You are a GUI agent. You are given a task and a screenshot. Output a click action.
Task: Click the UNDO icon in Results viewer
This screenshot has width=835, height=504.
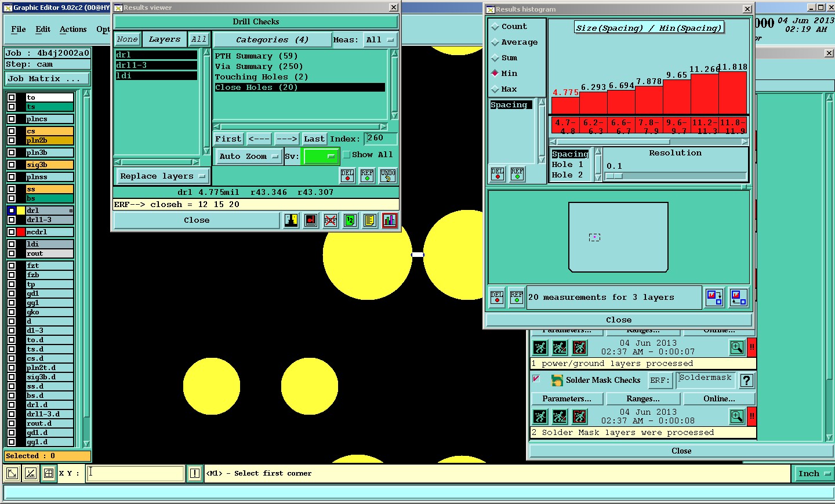coord(388,175)
